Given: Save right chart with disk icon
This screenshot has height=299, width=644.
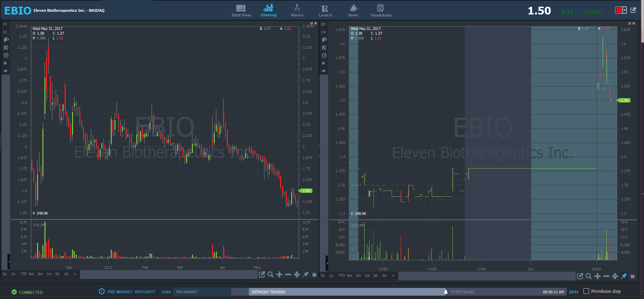Looking at the screenshot, I should tap(633, 276).
